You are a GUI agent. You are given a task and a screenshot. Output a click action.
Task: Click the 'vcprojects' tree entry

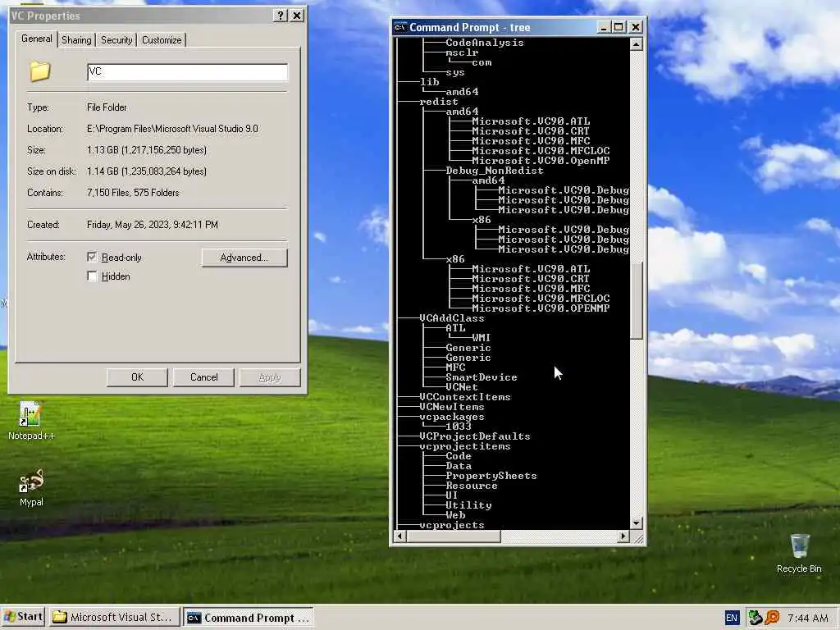pos(452,524)
